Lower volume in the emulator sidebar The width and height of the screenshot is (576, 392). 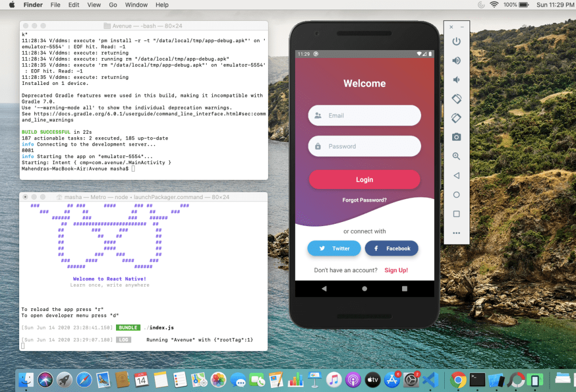click(456, 80)
